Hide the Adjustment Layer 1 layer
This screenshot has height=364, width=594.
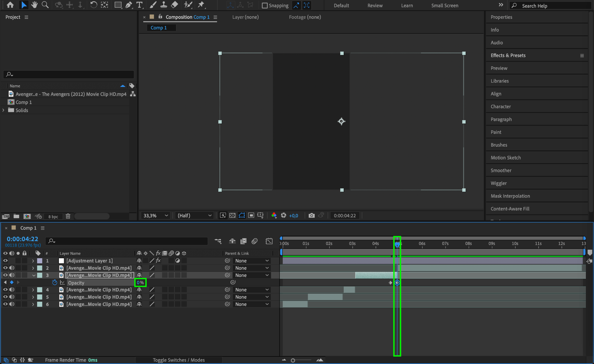[x=5, y=261]
